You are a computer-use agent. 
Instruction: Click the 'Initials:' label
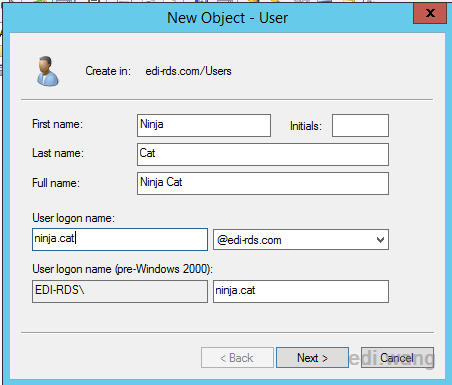306,126
